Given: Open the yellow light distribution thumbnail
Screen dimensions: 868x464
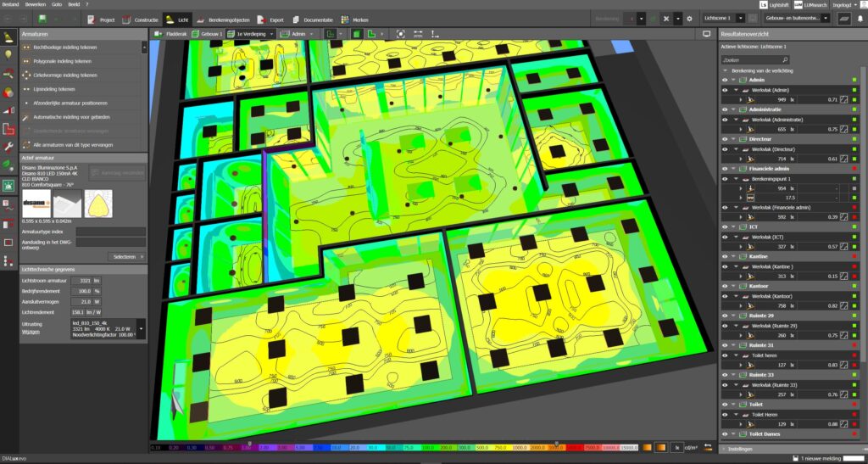Looking at the screenshot, I should [98, 204].
